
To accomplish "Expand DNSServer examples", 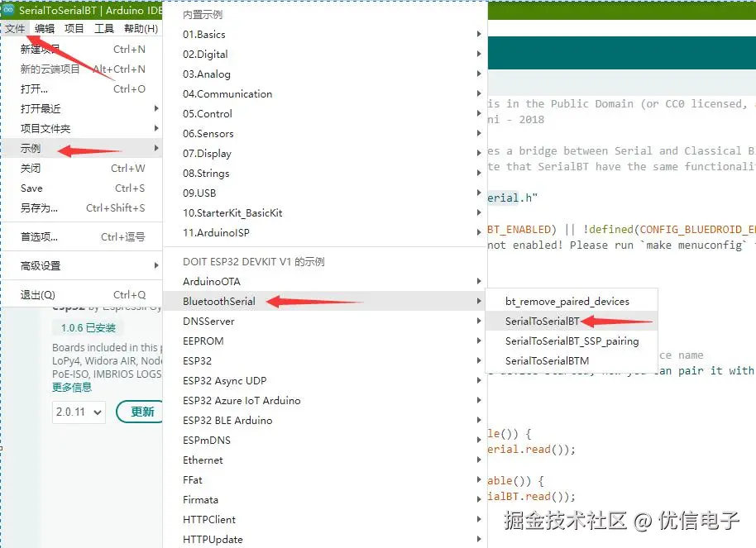I will pos(325,321).
